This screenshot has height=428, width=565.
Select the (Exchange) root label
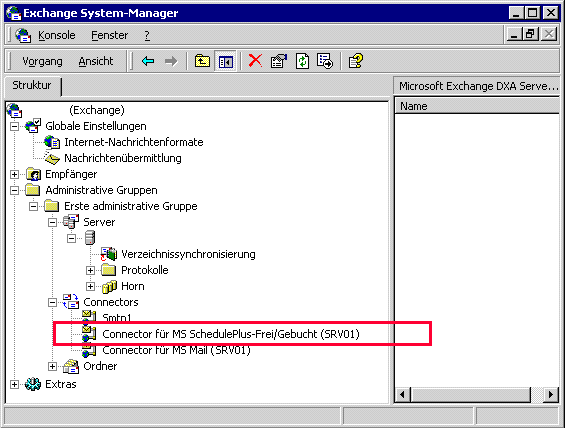pos(97,110)
